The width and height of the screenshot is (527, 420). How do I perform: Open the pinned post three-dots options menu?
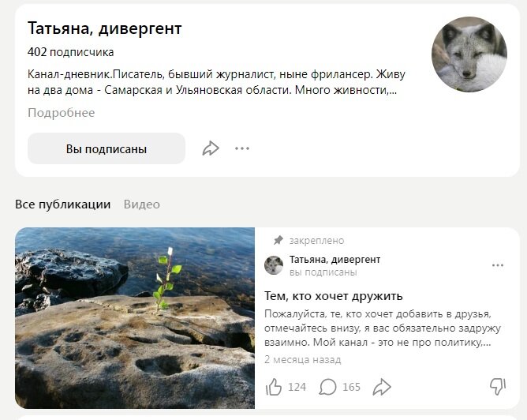click(x=498, y=265)
